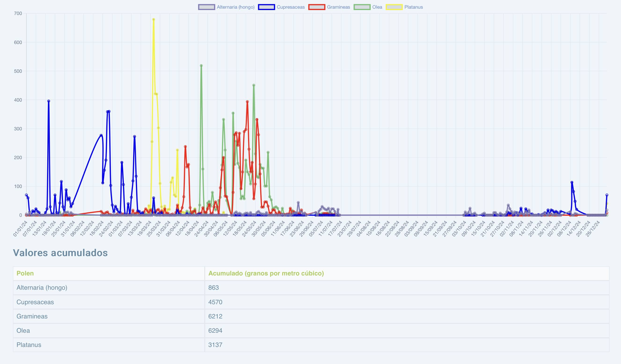Screen dimensions: 621x364
Task: Click the Platanus yellow legend box
Action: (x=394, y=7)
